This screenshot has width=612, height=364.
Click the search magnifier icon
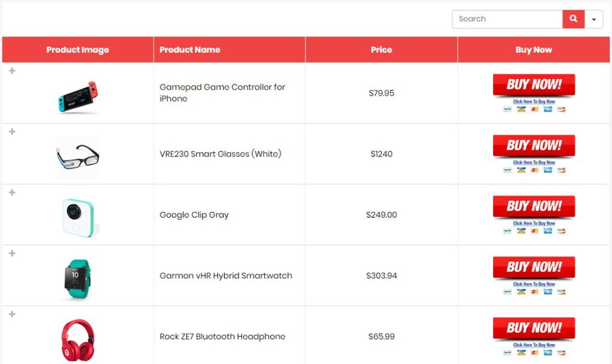[x=573, y=19]
